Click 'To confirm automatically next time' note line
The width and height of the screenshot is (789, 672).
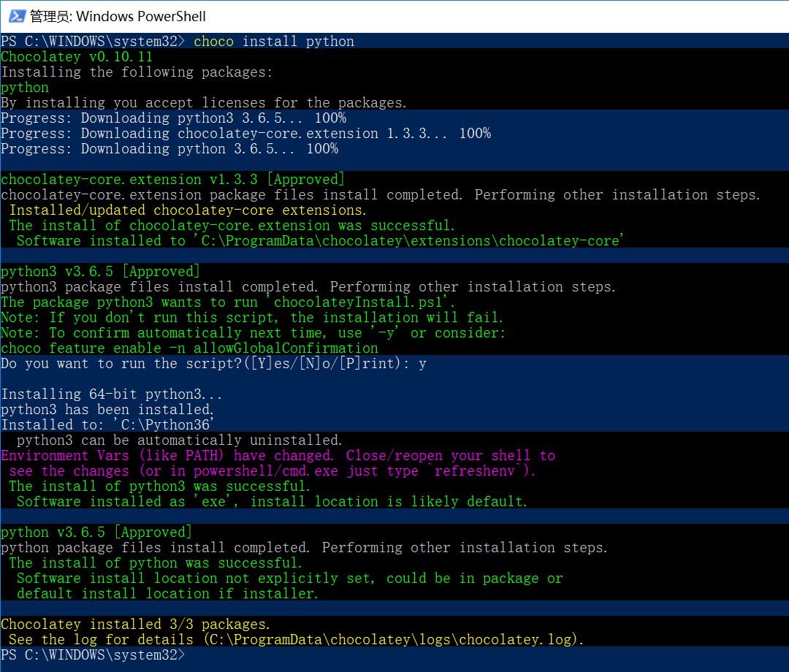point(253,333)
